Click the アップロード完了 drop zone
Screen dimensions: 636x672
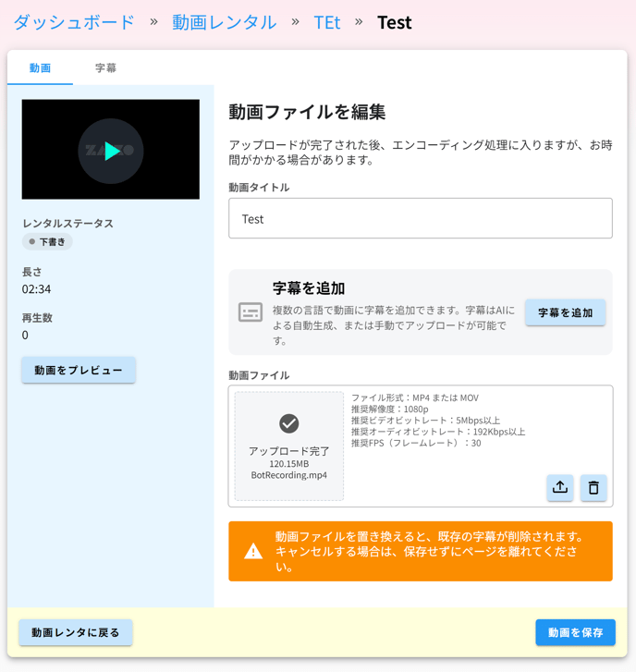288,446
